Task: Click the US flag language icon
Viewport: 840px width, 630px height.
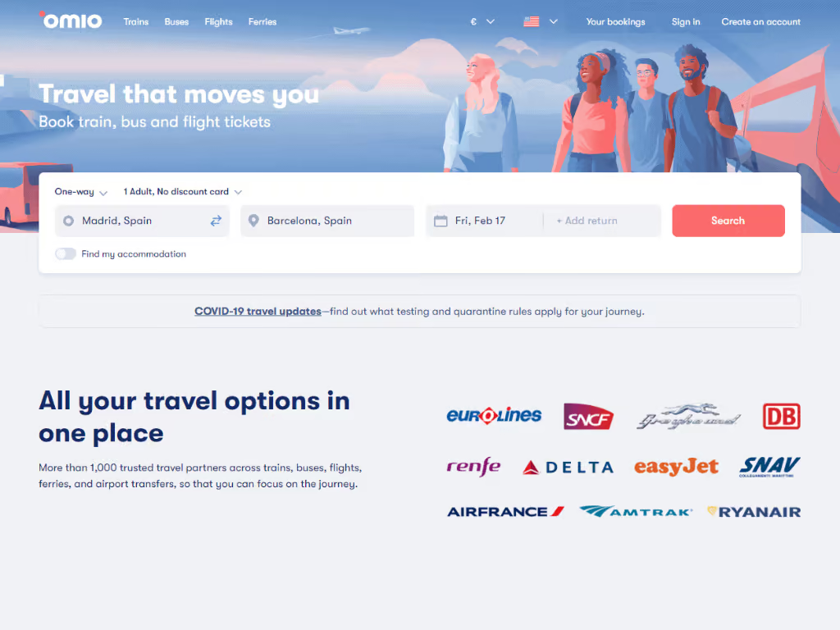Action: [532, 22]
